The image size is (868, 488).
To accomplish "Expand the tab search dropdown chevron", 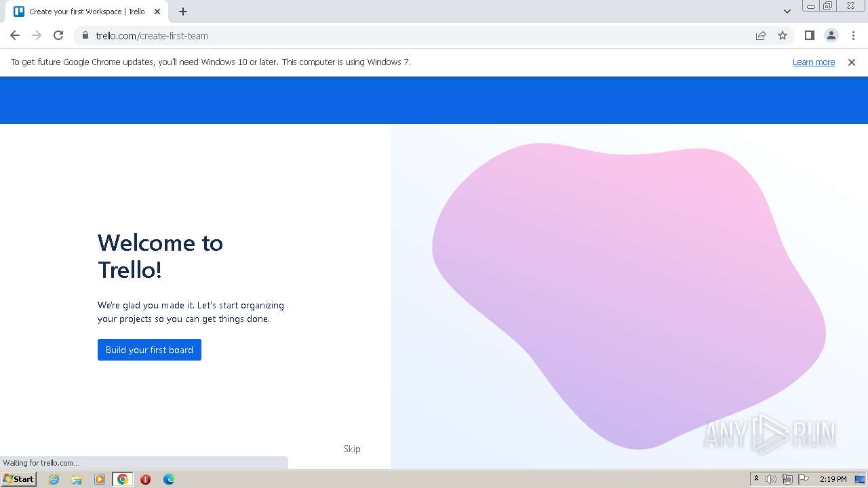I will pos(787,12).
